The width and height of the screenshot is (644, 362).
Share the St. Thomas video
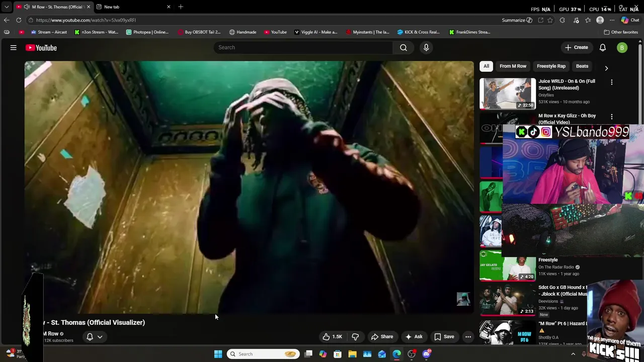click(x=382, y=337)
